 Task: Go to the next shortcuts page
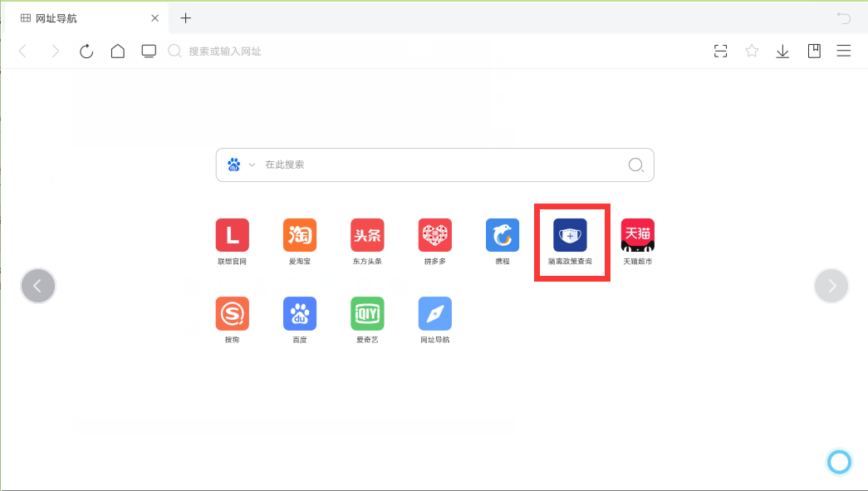point(831,286)
